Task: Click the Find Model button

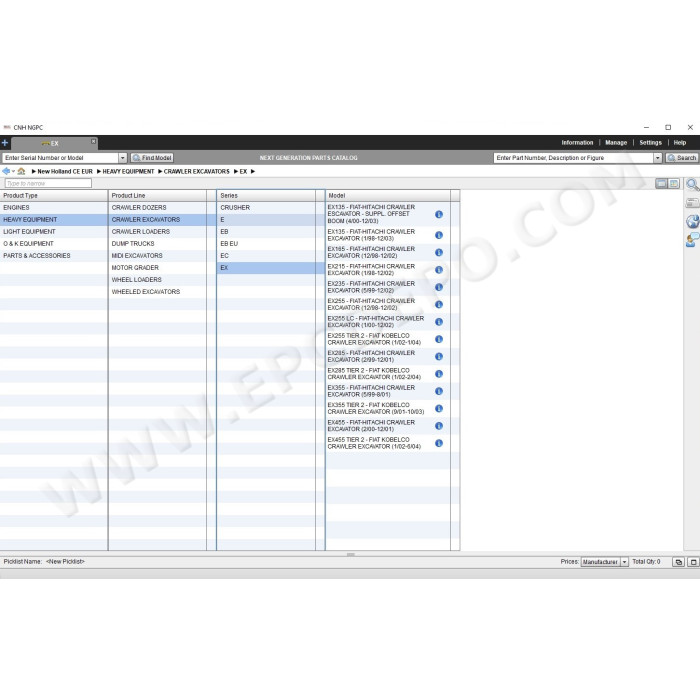Action: click(x=152, y=158)
